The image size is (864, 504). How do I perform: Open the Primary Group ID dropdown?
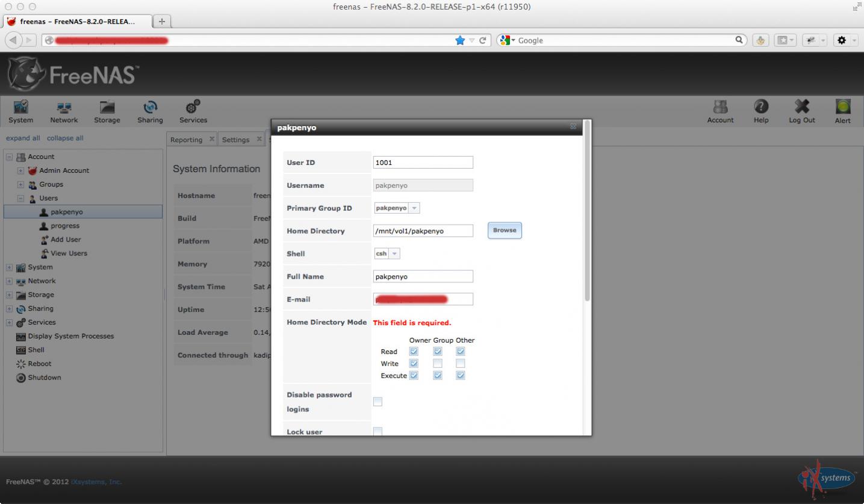point(414,208)
